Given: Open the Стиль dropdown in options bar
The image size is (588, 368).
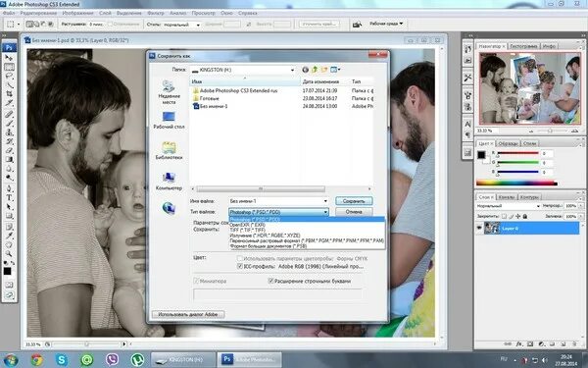Looking at the screenshot, I should tap(182, 25).
